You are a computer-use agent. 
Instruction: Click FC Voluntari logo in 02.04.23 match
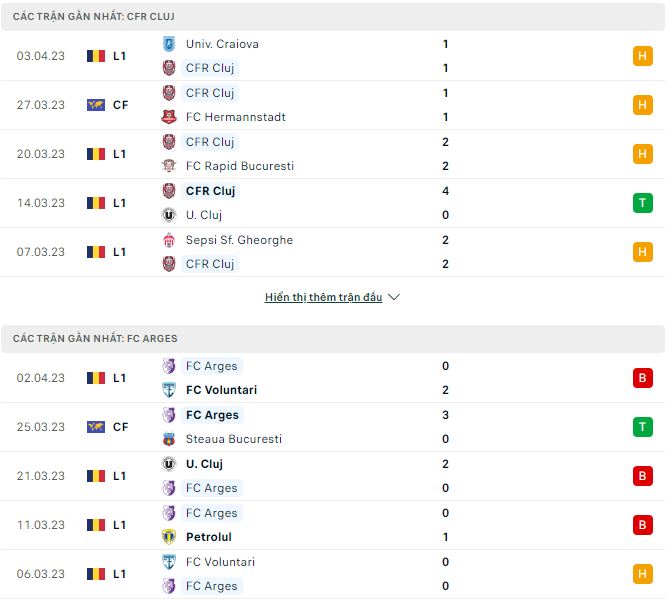coord(168,390)
